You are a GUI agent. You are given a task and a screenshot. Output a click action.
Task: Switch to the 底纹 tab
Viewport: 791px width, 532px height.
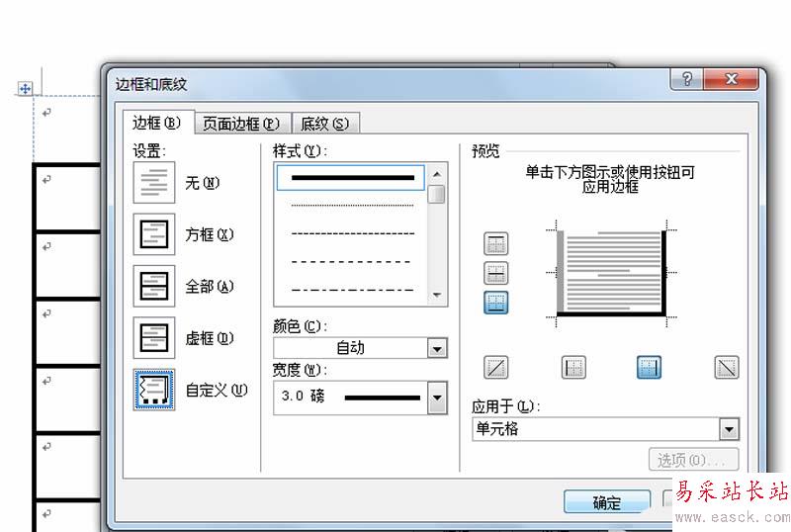pyautogui.click(x=325, y=124)
